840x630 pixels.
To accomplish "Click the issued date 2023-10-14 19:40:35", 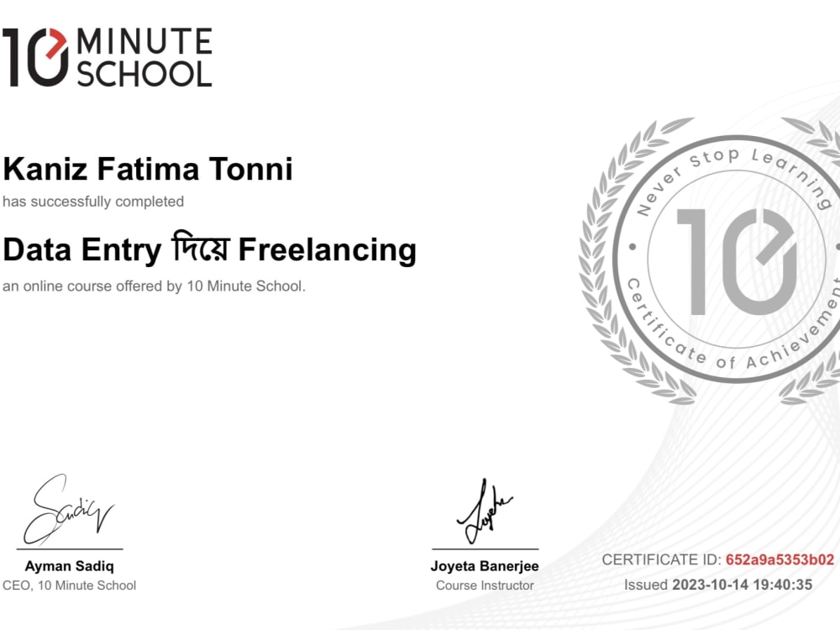I will (743, 585).
